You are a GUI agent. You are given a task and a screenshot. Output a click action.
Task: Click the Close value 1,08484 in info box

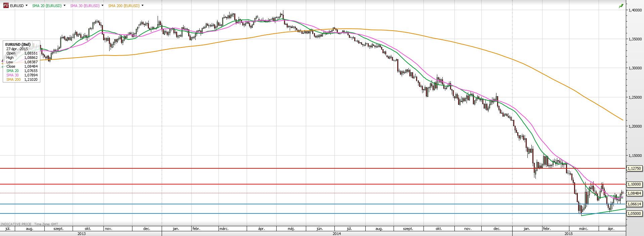pos(31,66)
